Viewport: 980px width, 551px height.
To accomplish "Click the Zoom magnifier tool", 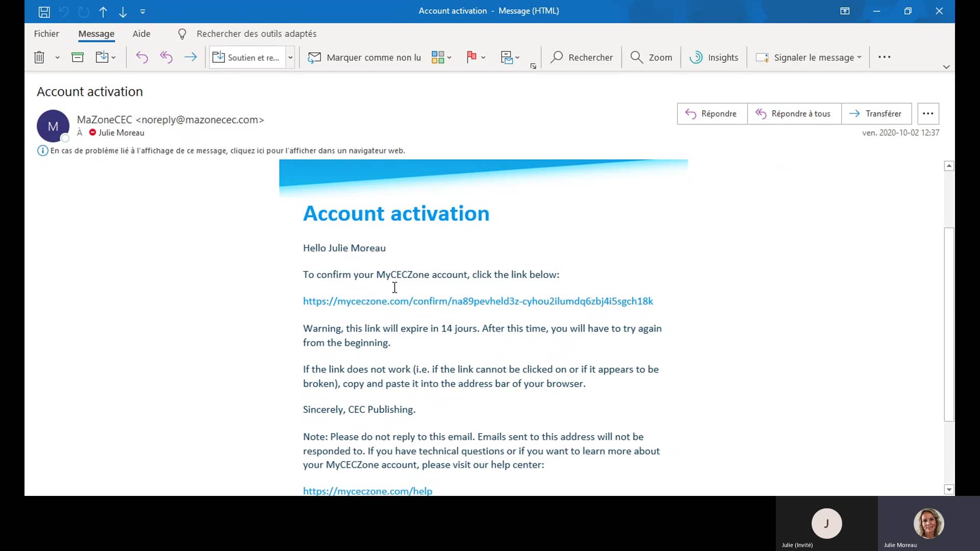I will pos(651,57).
